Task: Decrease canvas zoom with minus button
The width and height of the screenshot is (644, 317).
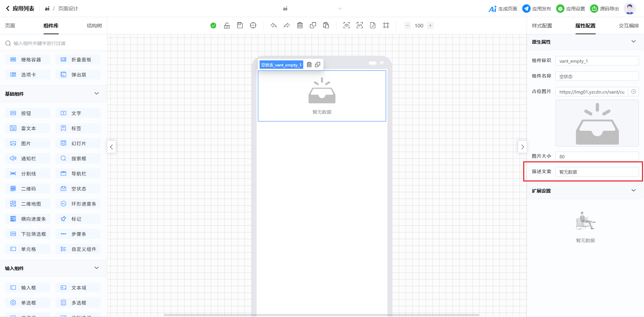Action: 408,25
